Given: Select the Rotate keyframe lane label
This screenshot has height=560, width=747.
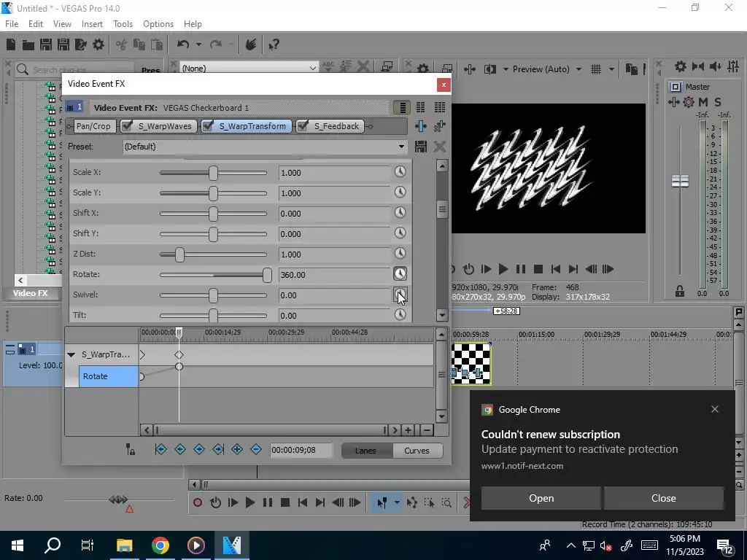Looking at the screenshot, I should (x=108, y=376).
